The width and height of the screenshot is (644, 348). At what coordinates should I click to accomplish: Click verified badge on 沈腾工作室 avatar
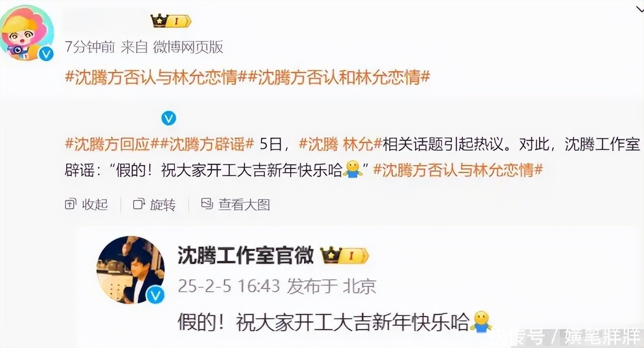pos(155,295)
